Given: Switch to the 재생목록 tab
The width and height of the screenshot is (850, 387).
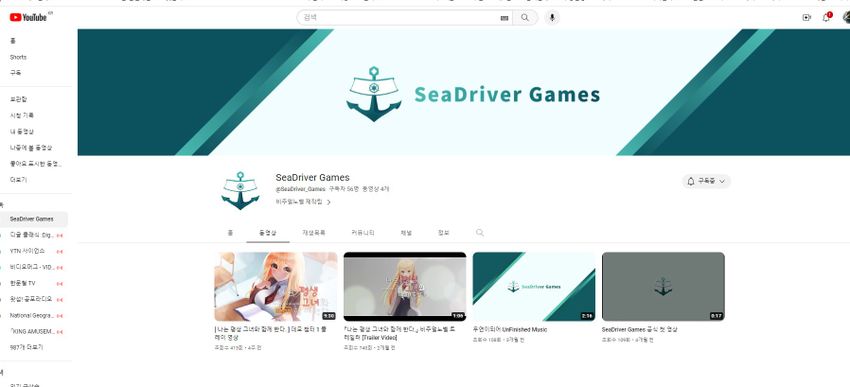Looking at the screenshot, I should 314,233.
